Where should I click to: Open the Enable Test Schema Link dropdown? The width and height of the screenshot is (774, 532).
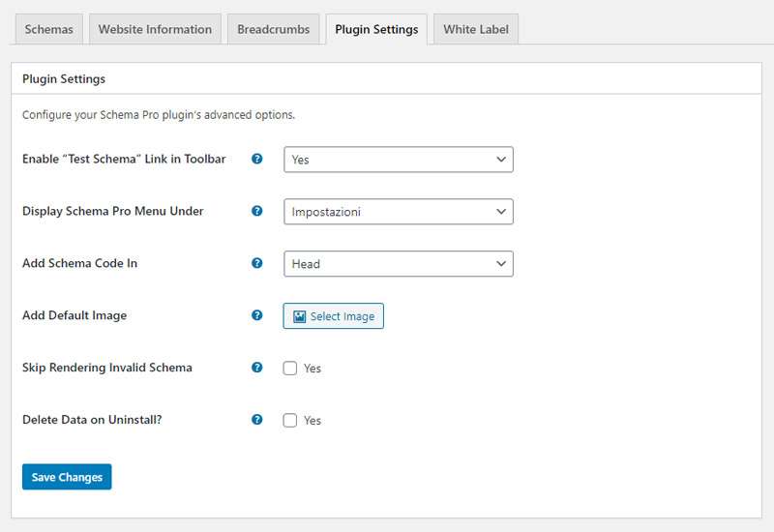click(399, 160)
